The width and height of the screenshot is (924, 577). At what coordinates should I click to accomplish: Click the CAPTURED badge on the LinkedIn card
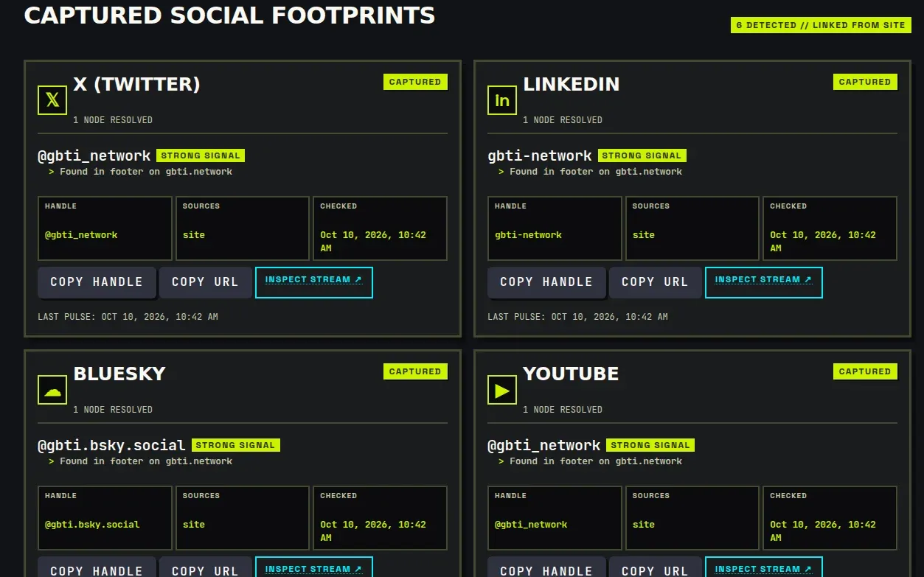865,82
